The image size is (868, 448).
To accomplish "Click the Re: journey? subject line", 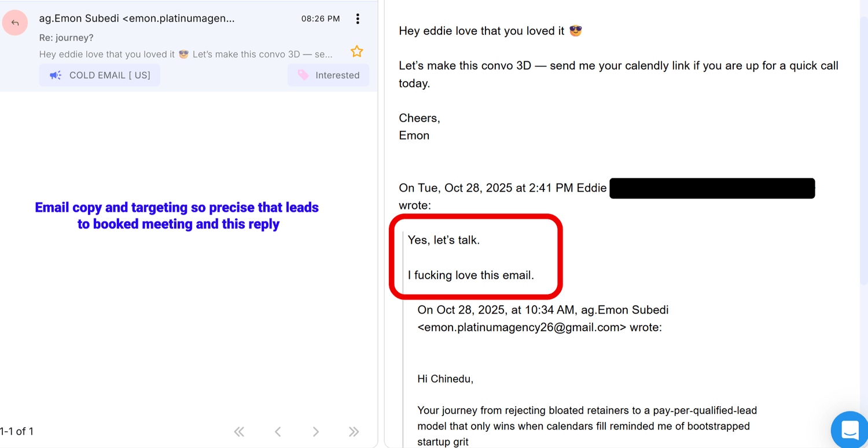I will tap(66, 38).
